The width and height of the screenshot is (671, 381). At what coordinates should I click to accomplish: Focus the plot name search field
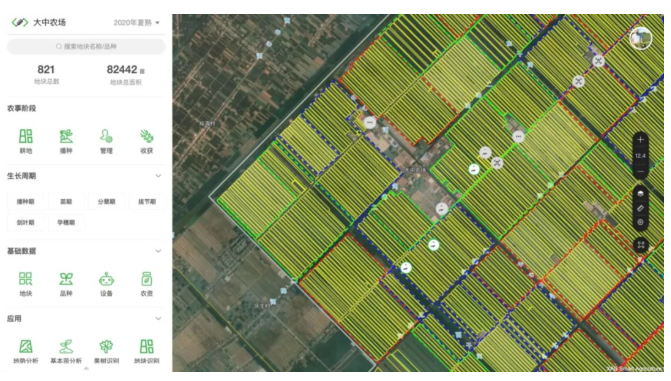pos(86,46)
